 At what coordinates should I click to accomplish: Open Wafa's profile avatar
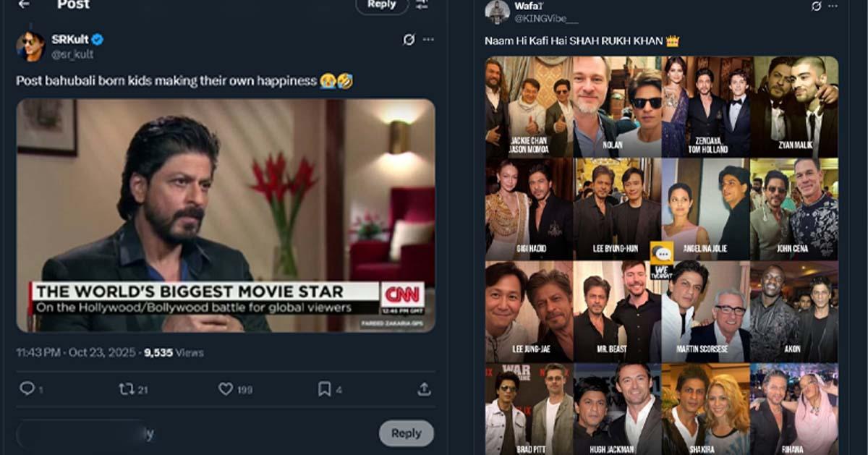coord(497,11)
